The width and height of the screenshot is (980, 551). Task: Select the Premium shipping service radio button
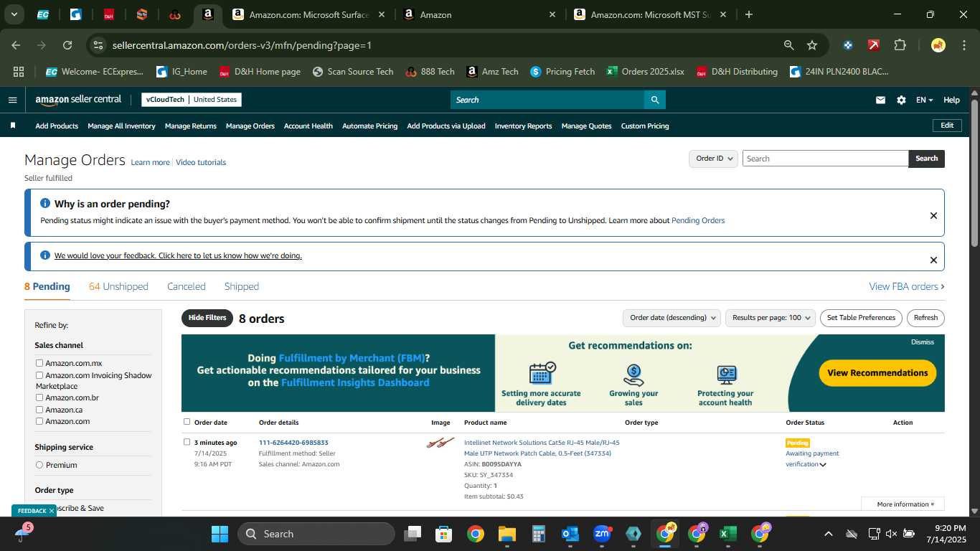[39, 465]
